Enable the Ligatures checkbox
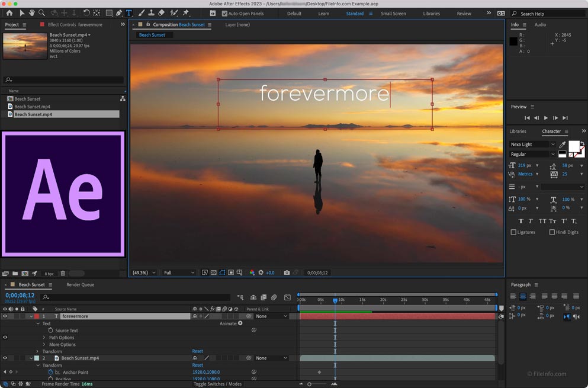The height and width of the screenshot is (388, 588). 513,232
